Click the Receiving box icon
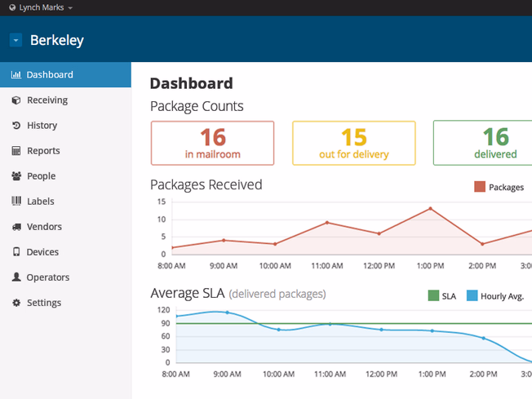Screen dimensions: 532x399 click(16, 100)
